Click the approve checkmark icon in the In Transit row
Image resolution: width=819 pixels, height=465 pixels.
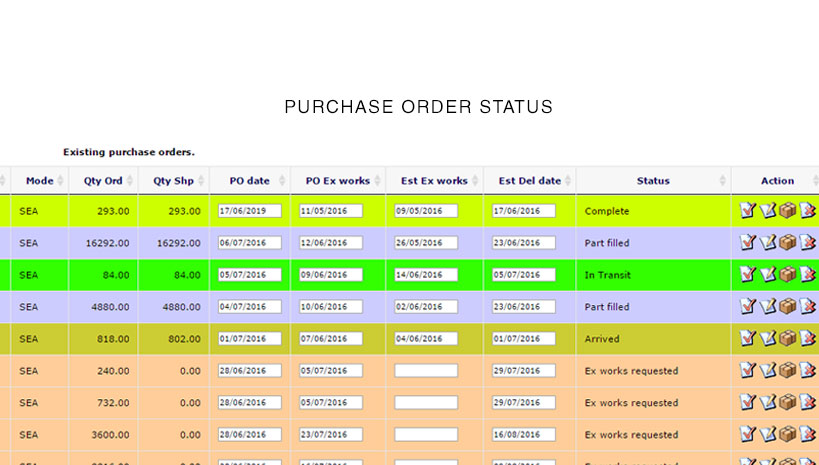(747, 275)
